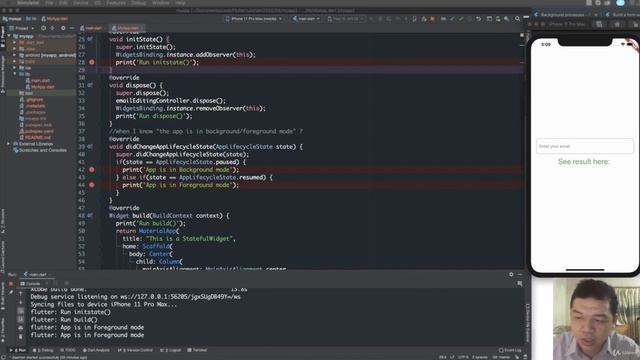
Task: Open the Project view dropdown
Action: pos(22,28)
